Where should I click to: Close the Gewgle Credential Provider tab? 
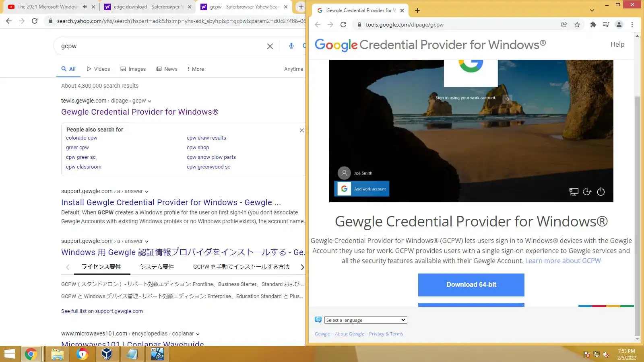pyautogui.click(x=402, y=10)
